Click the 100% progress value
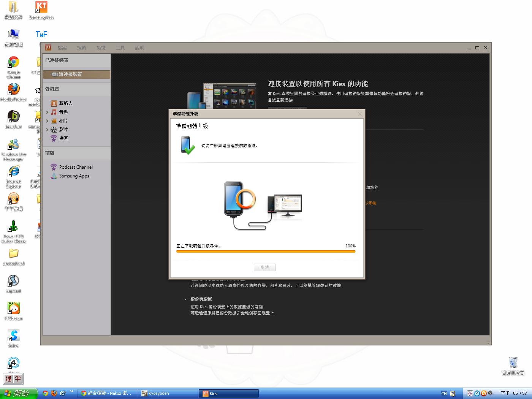The width and height of the screenshot is (532, 399). coord(350,246)
